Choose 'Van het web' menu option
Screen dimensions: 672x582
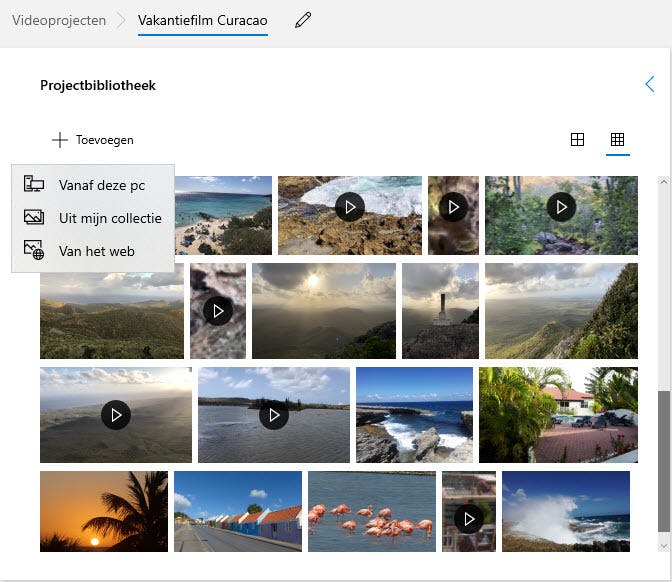(x=96, y=251)
